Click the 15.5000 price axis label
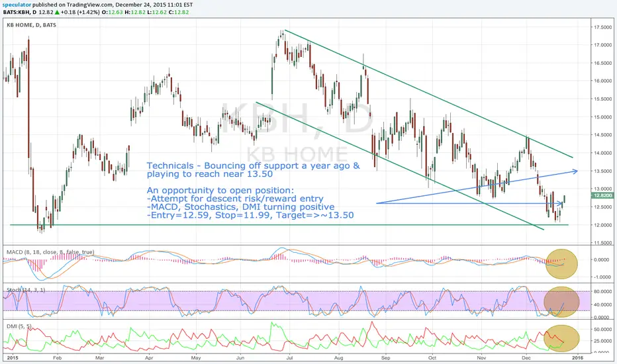The image size is (617, 364). [x=602, y=99]
